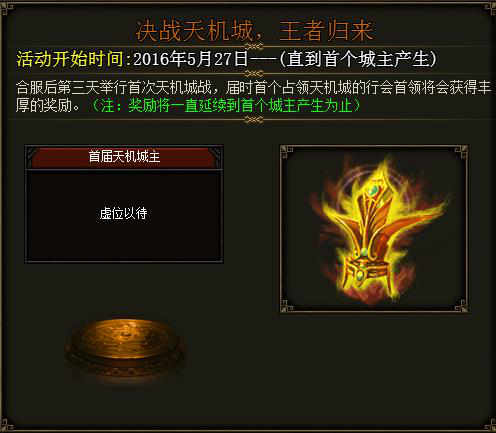Click the description text about 合服后第三天
The image size is (496, 433).
[253, 96]
